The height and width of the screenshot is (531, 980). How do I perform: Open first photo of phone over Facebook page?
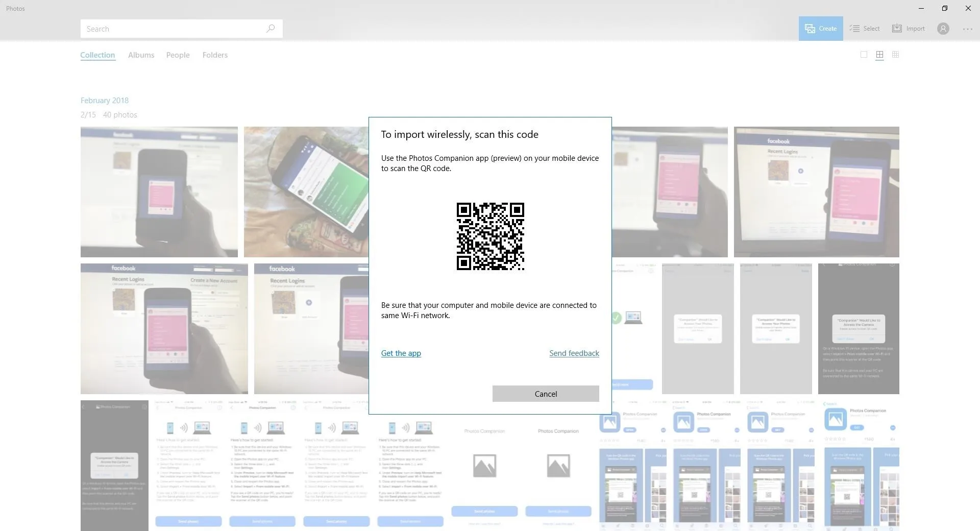click(159, 192)
